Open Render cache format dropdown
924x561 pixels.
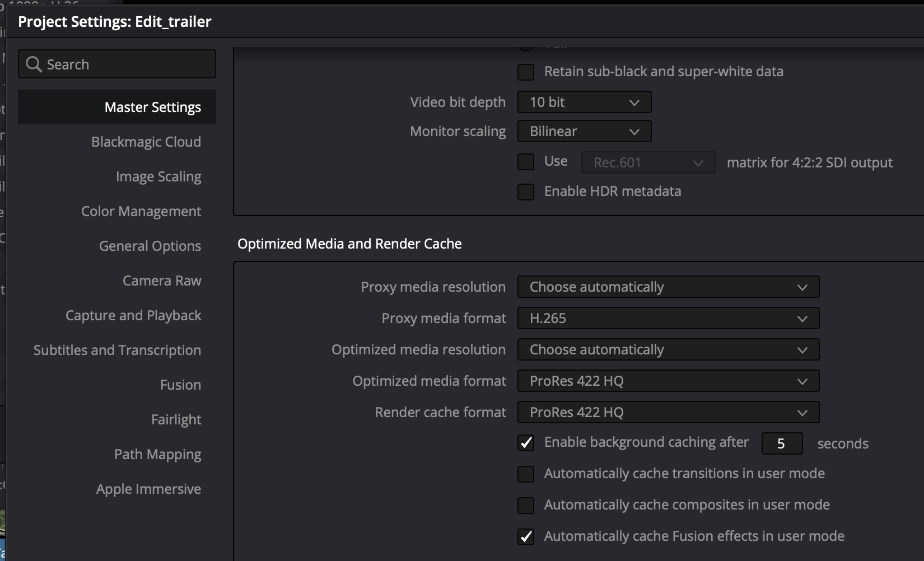(x=668, y=412)
